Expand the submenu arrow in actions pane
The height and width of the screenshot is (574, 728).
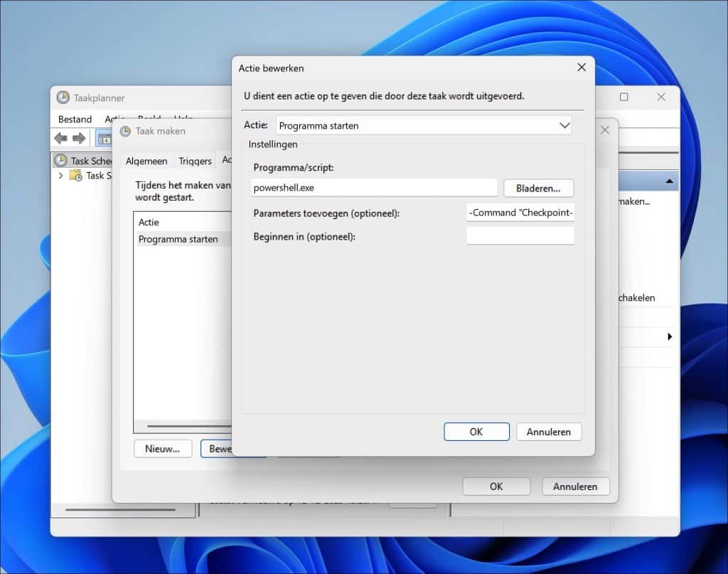coord(669,336)
